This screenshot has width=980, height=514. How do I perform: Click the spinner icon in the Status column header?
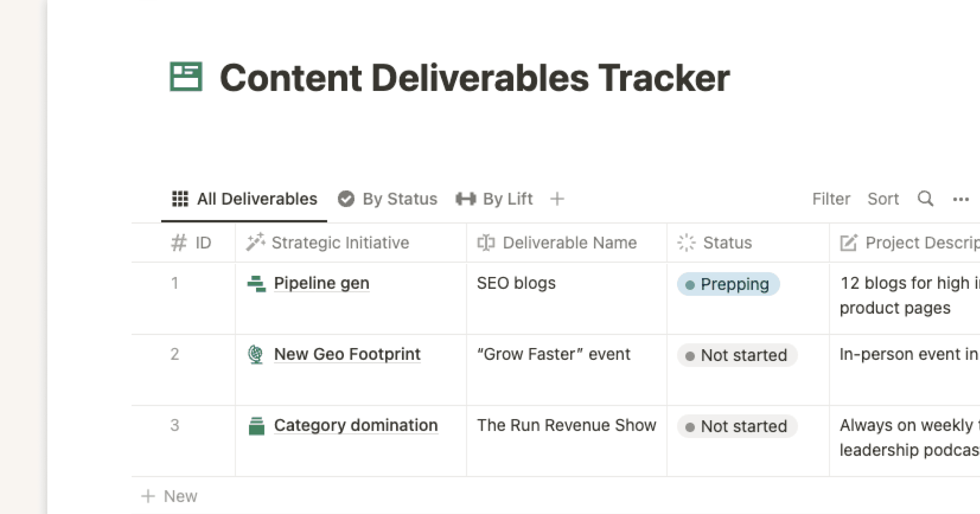pyautogui.click(x=685, y=242)
